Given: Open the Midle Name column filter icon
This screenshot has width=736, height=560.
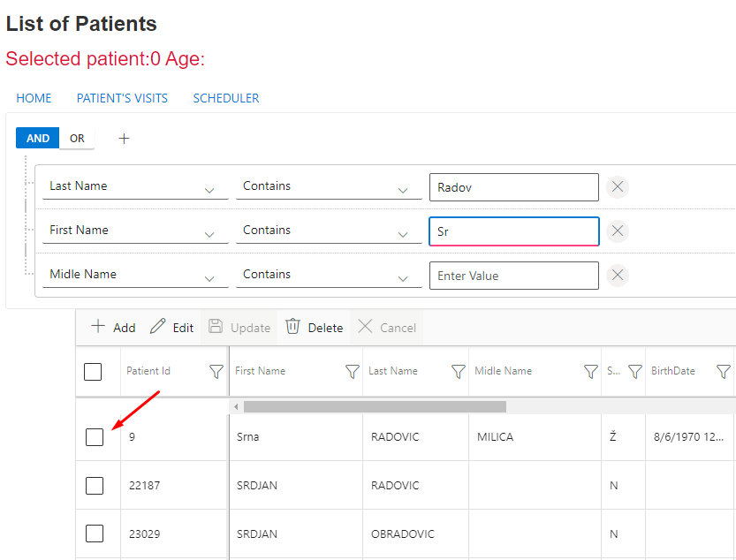Looking at the screenshot, I should pos(591,372).
